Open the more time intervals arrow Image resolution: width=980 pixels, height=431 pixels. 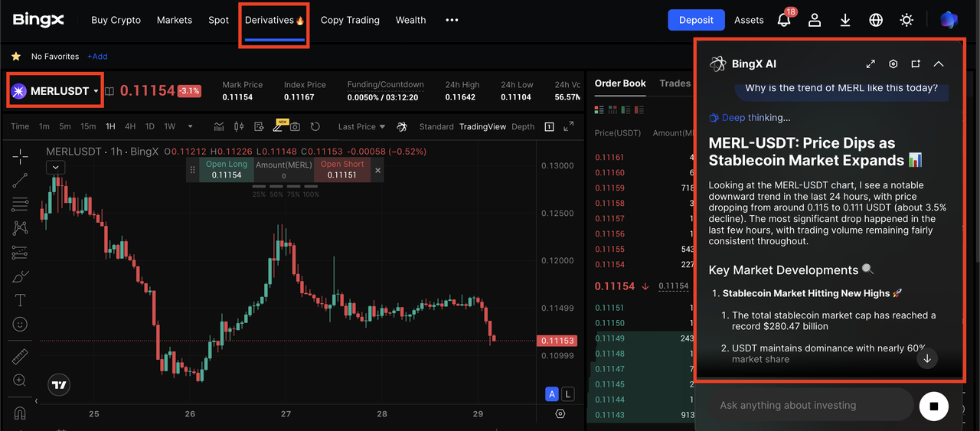coord(191,126)
